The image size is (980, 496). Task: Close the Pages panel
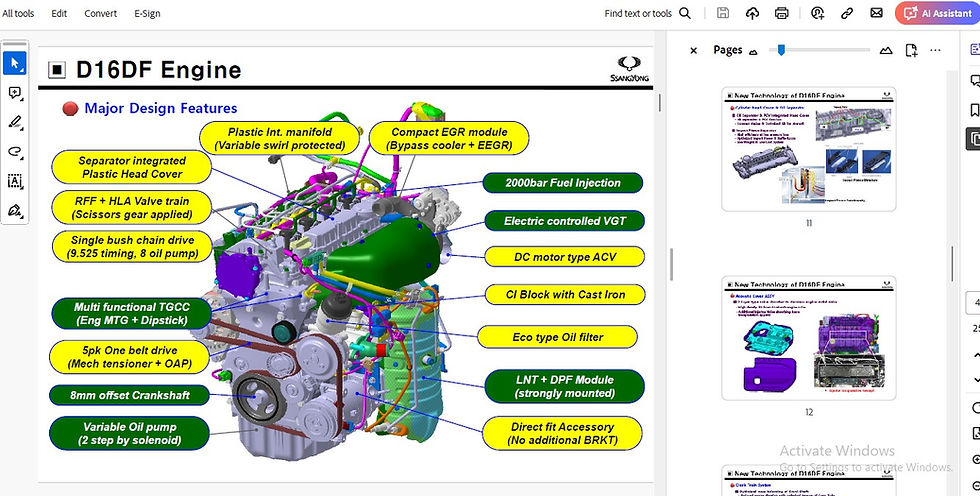point(693,51)
